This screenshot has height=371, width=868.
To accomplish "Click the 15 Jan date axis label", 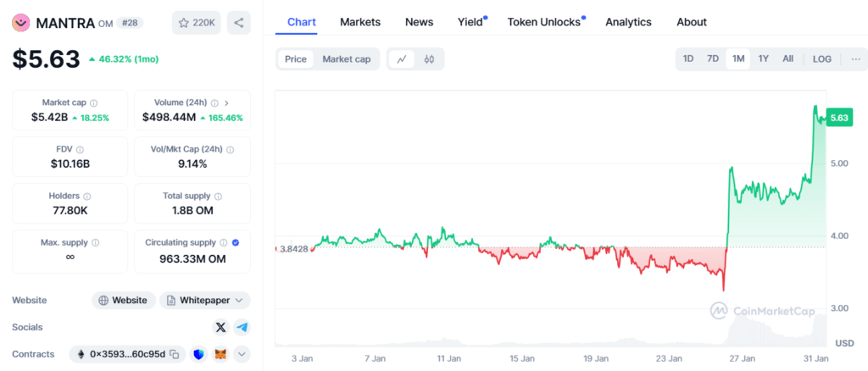I will (522, 358).
